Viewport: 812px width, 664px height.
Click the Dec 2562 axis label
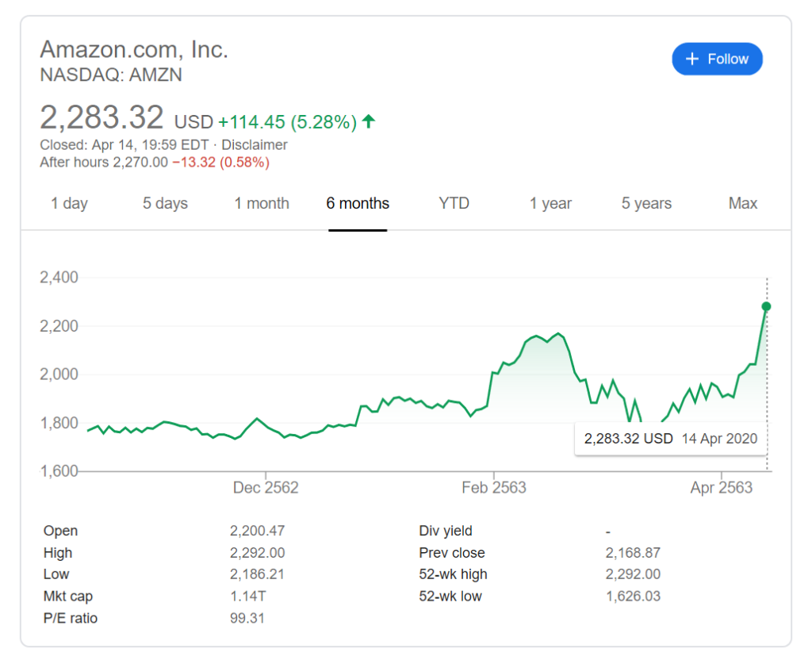point(266,488)
